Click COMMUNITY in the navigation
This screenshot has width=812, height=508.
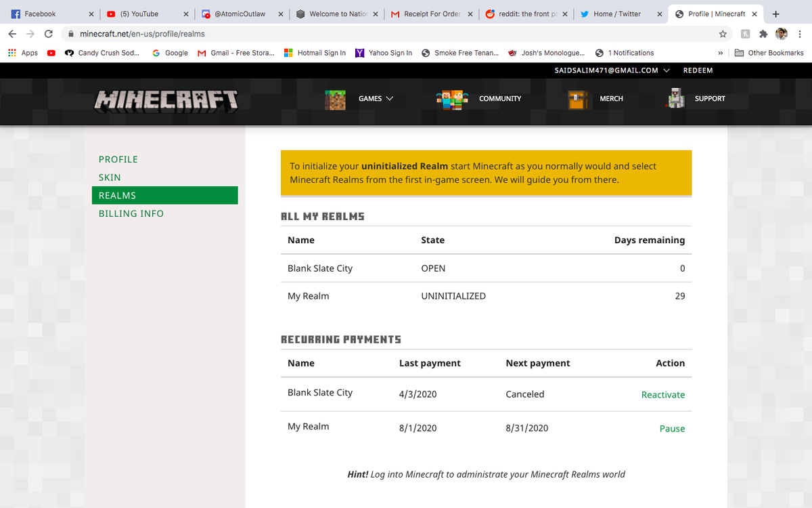click(500, 99)
